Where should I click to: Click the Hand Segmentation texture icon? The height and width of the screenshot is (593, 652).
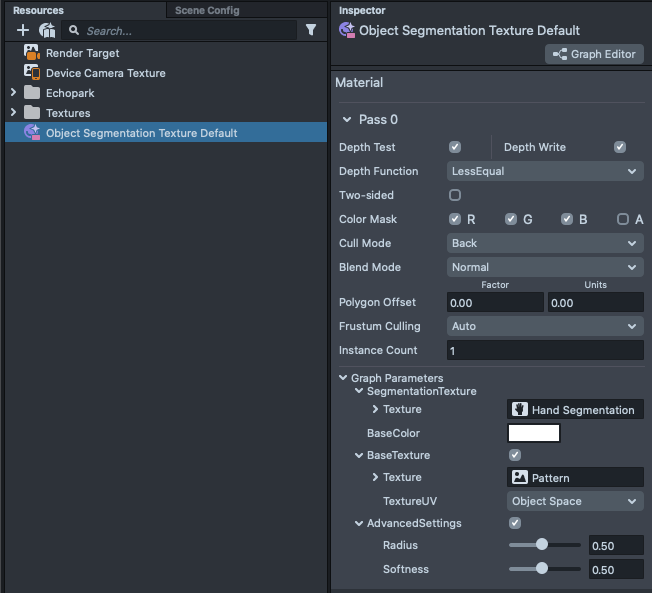(x=519, y=410)
